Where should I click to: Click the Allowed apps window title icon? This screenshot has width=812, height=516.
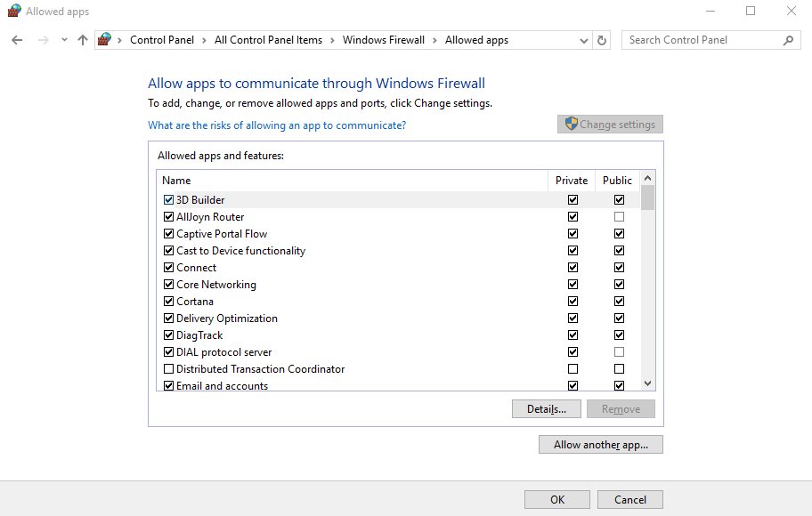coord(14,11)
